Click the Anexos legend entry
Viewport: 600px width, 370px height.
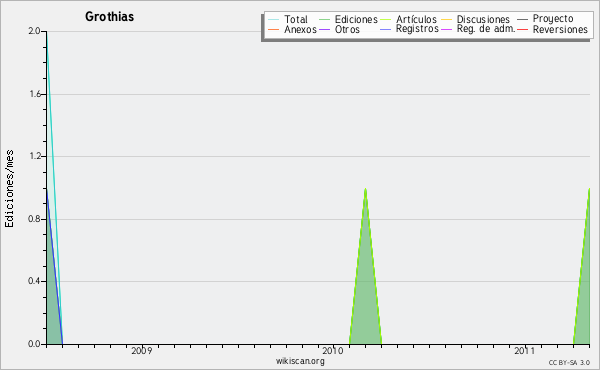coord(292,29)
